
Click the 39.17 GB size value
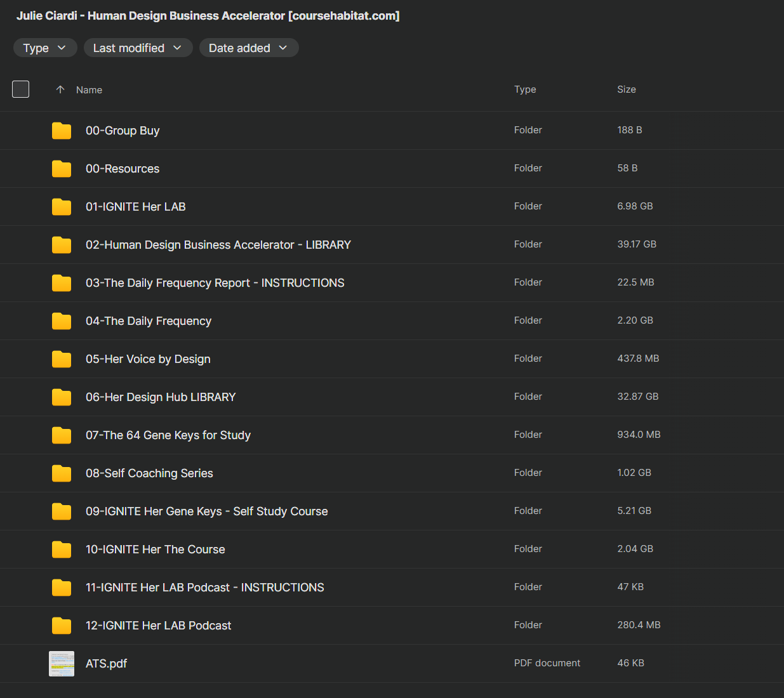click(637, 244)
